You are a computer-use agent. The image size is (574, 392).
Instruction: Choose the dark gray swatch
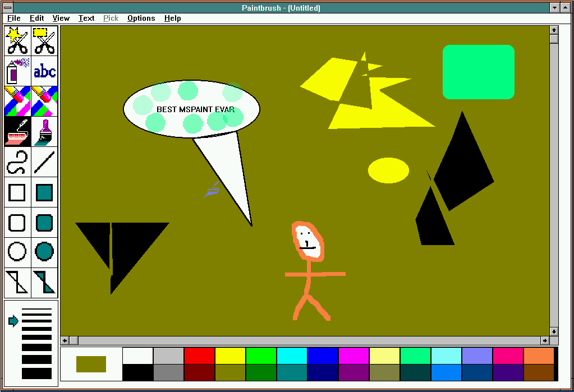pyautogui.click(x=168, y=372)
